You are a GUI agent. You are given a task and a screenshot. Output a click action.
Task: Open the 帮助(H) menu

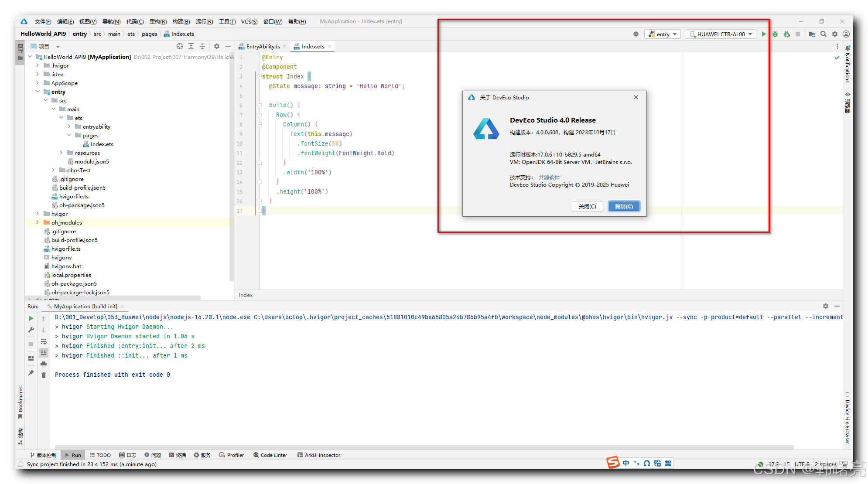click(297, 21)
